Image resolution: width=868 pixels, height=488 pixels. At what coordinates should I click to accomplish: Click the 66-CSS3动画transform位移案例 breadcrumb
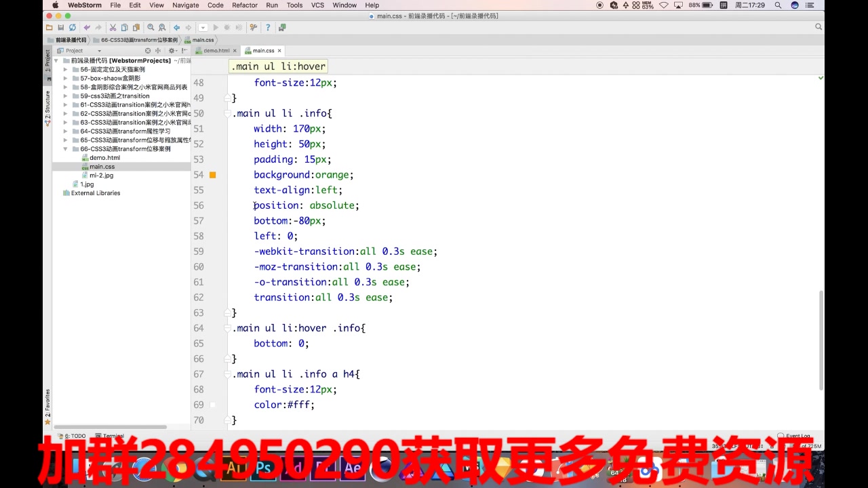tap(134, 40)
